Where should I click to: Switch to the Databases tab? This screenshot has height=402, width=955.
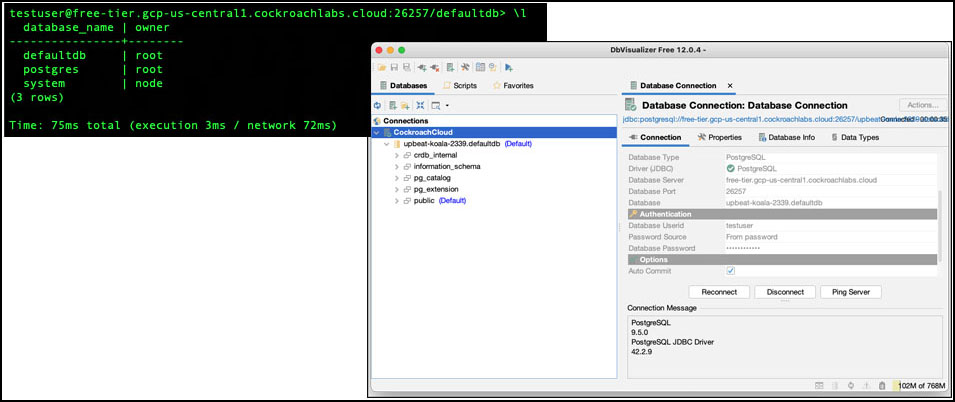403,86
